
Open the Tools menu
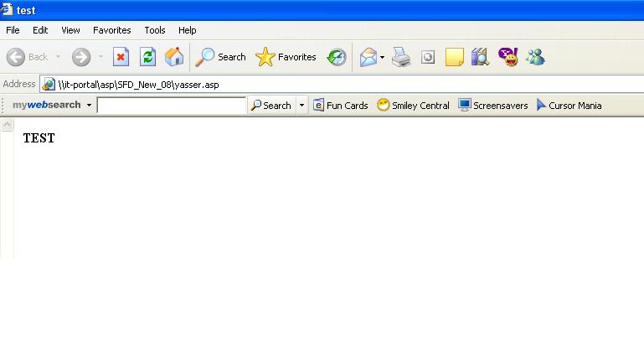tap(155, 30)
